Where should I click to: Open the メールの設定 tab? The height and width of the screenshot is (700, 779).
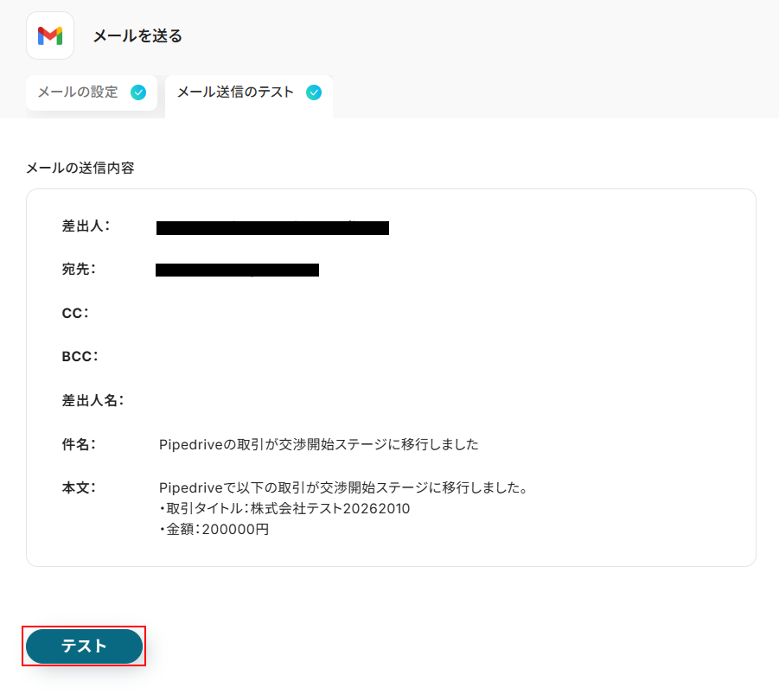(x=92, y=92)
